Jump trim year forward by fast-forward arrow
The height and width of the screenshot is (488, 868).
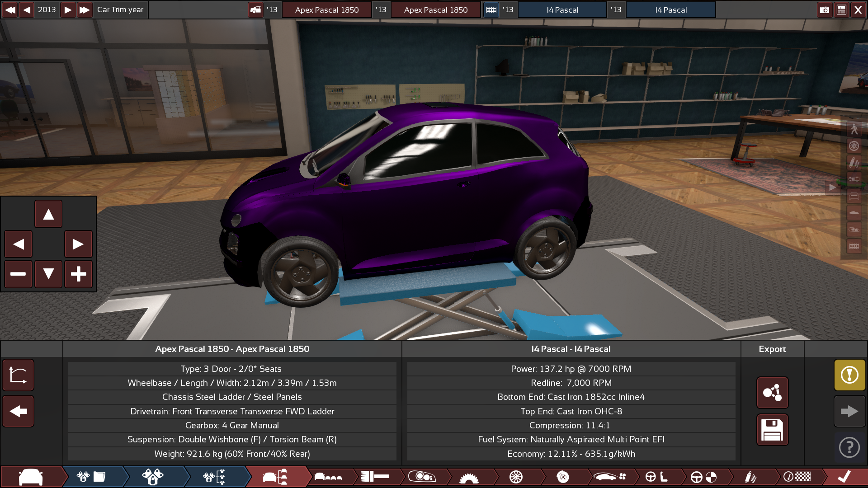(x=85, y=9)
